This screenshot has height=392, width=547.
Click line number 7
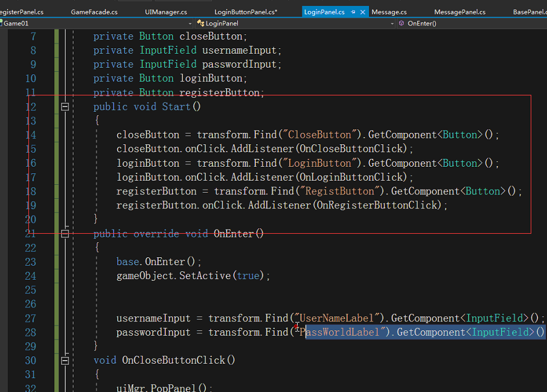click(x=33, y=36)
